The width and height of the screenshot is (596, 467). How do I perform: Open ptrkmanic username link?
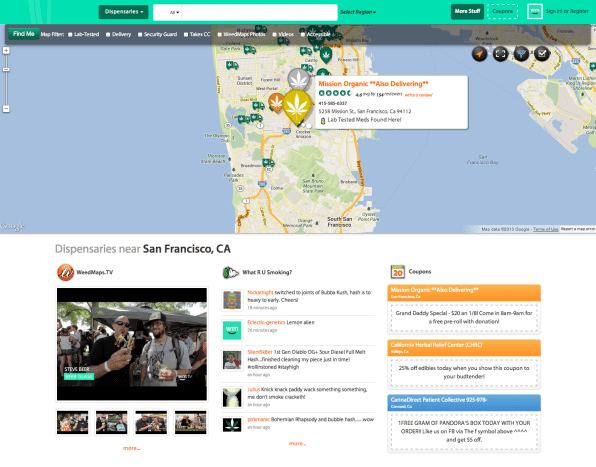pos(258,419)
